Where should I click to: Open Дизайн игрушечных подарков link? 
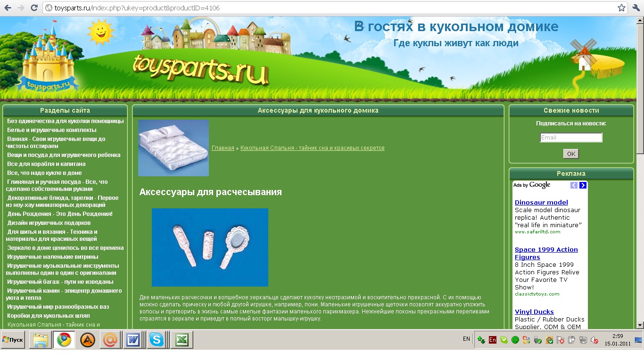pyautogui.click(x=49, y=223)
